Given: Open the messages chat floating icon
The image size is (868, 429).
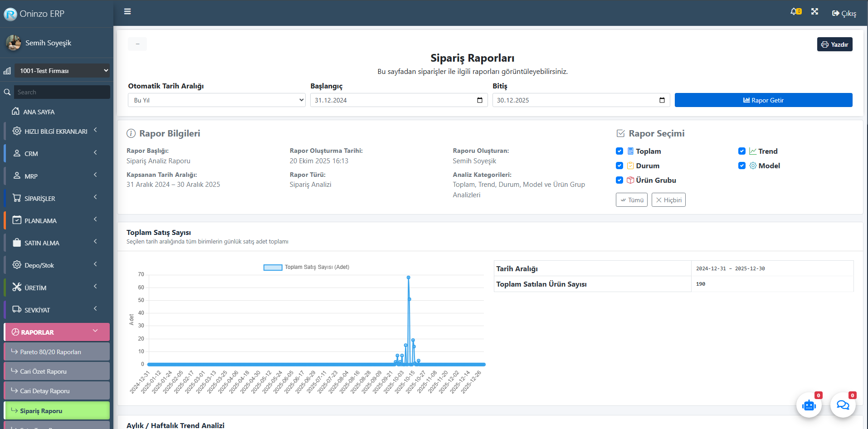Looking at the screenshot, I should click(843, 405).
